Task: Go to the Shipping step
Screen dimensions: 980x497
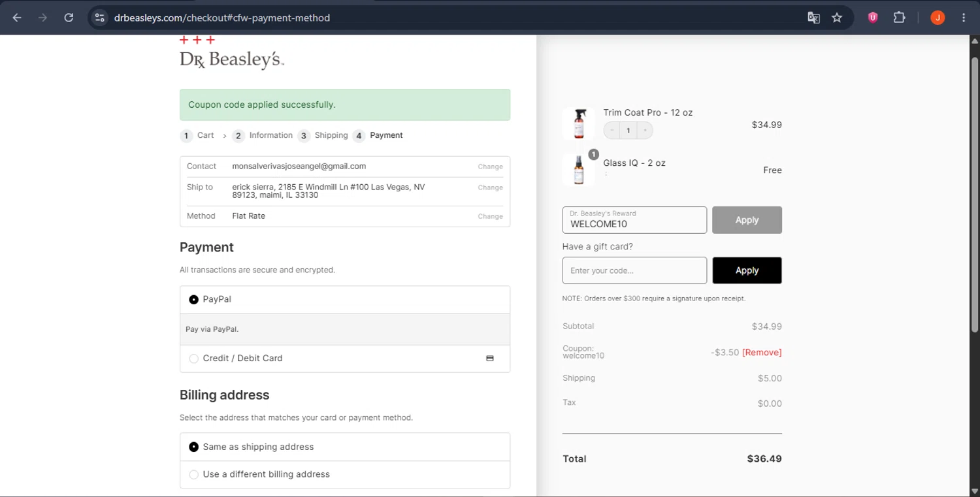Action: pos(323,135)
